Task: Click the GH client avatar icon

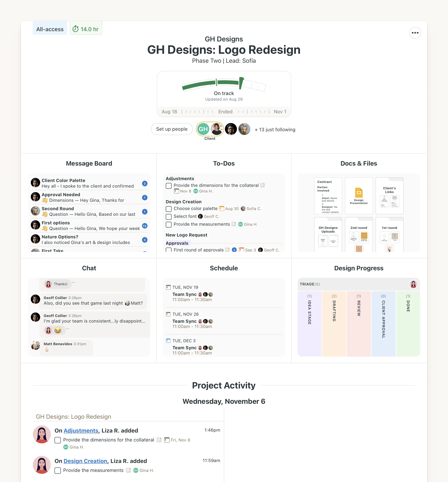Action: 203,129
